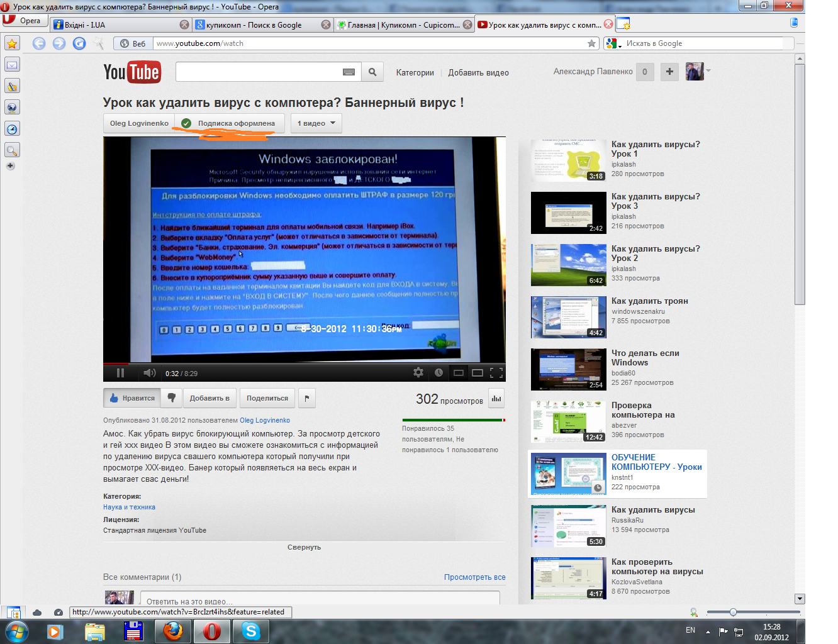Open the Oleg Logvinenko channel button
This screenshot has height=644, width=838.
click(139, 123)
